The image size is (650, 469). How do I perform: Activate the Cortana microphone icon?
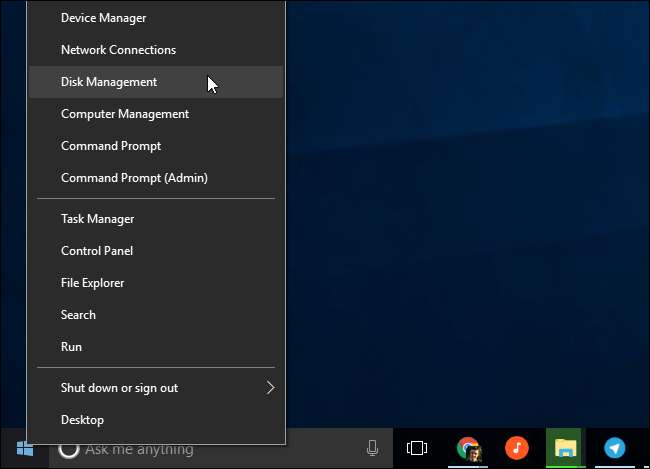coord(372,448)
